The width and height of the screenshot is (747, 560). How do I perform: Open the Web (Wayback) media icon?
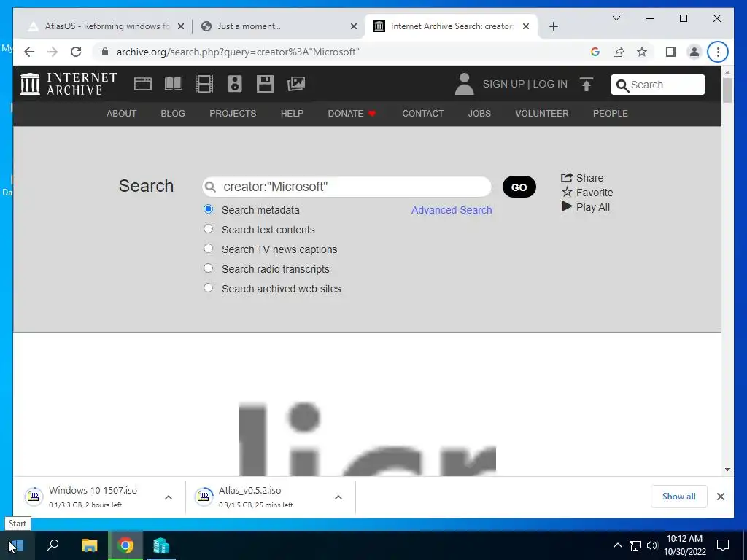pos(142,84)
